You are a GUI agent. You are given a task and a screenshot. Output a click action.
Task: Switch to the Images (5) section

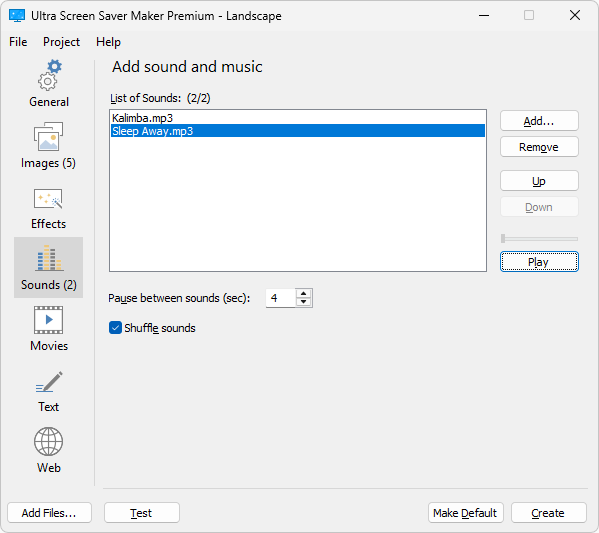(49, 145)
